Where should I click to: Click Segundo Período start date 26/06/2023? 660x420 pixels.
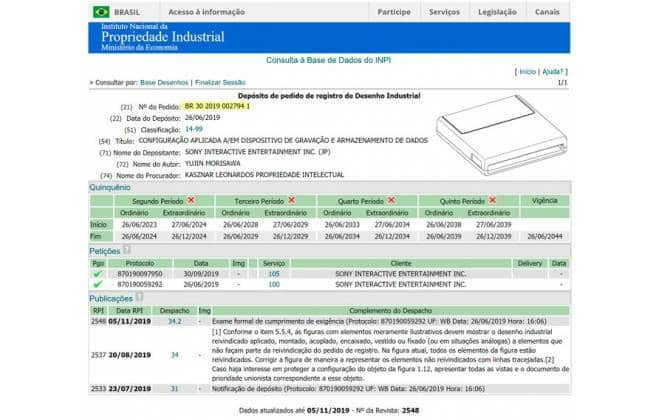[139, 225]
